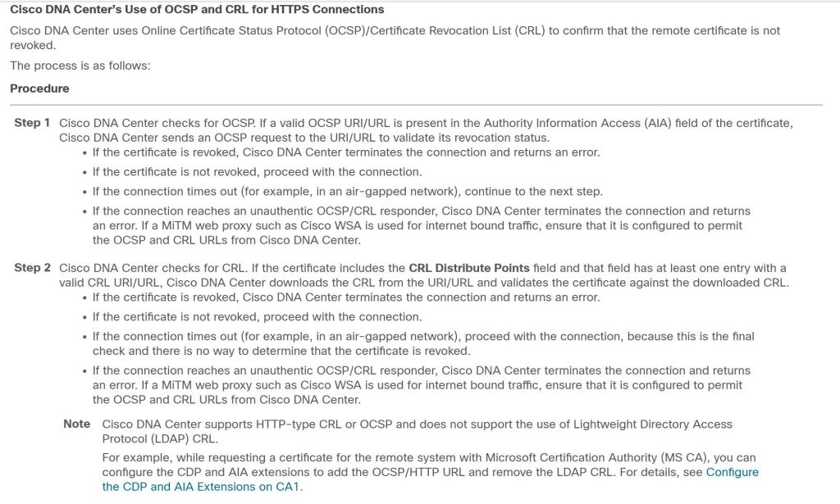840x504 pixels.
Task: Click Step 2 bullet about revoked certificate
Action: tap(346, 297)
